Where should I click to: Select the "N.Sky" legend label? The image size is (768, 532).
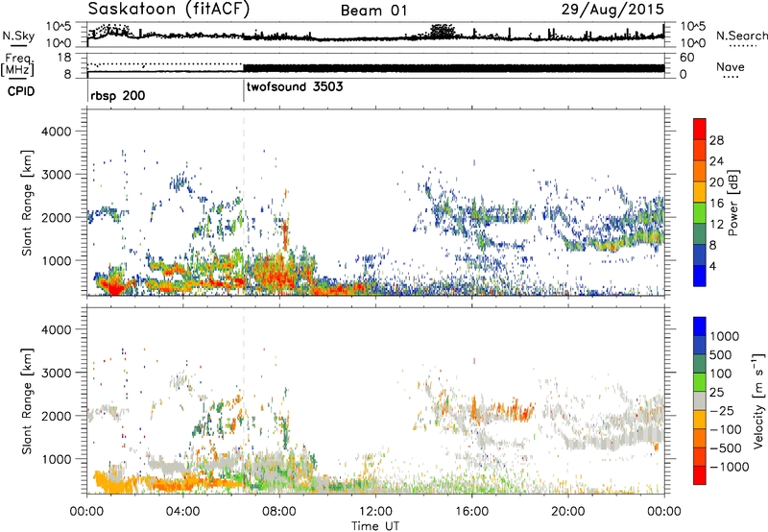coord(18,36)
